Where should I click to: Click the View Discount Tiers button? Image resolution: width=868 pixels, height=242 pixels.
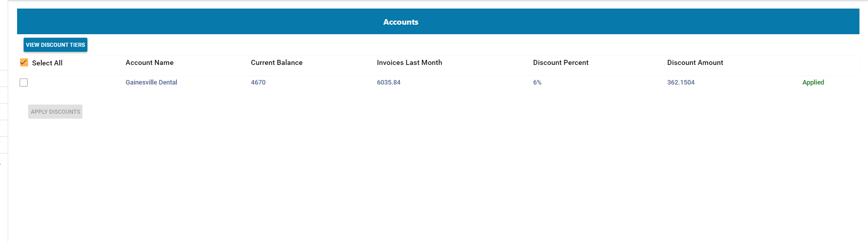[55, 45]
